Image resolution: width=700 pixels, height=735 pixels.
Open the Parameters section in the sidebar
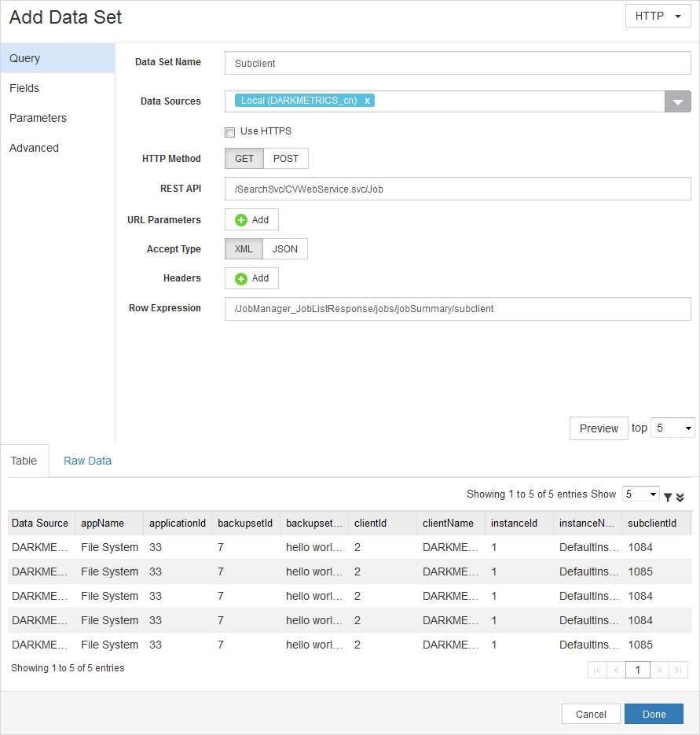[37, 117]
